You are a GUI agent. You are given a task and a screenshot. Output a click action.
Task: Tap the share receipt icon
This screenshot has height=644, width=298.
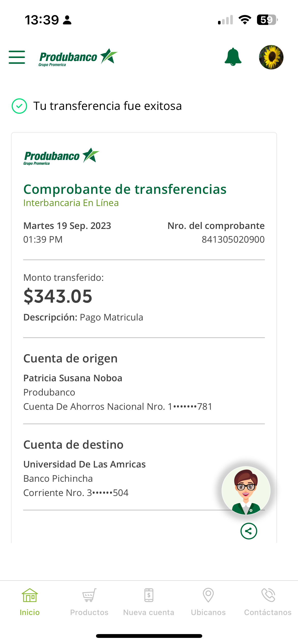[249, 531]
